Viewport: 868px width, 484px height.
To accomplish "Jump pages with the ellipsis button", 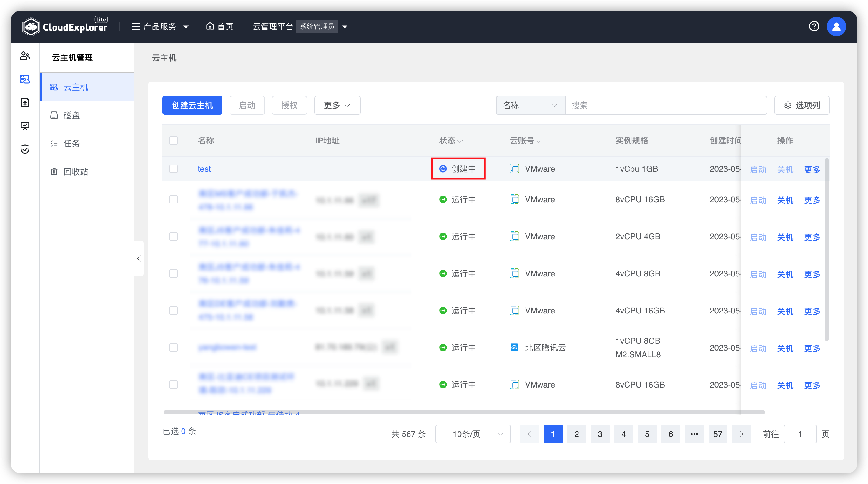I will point(694,434).
